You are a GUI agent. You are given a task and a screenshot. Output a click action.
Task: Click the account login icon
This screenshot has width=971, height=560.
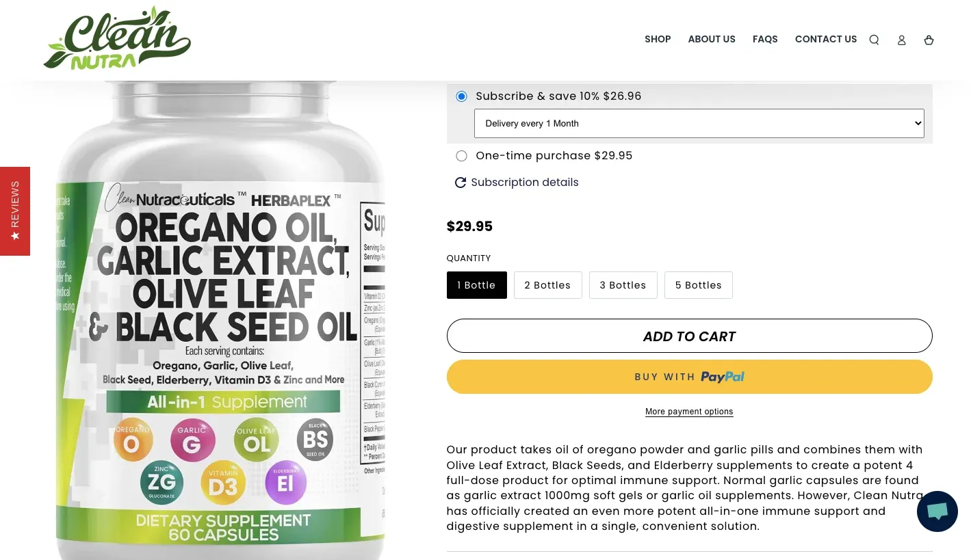click(x=901, y=40)
